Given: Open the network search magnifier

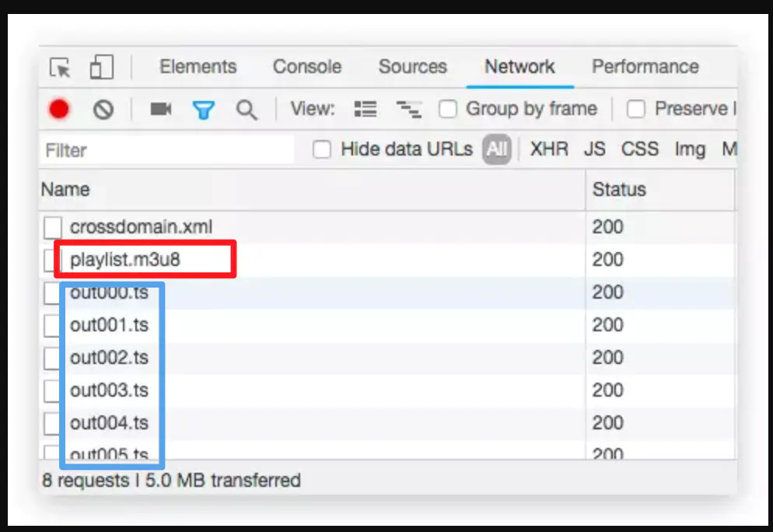Looking at the screenshot, I should [x=247, y=110].
